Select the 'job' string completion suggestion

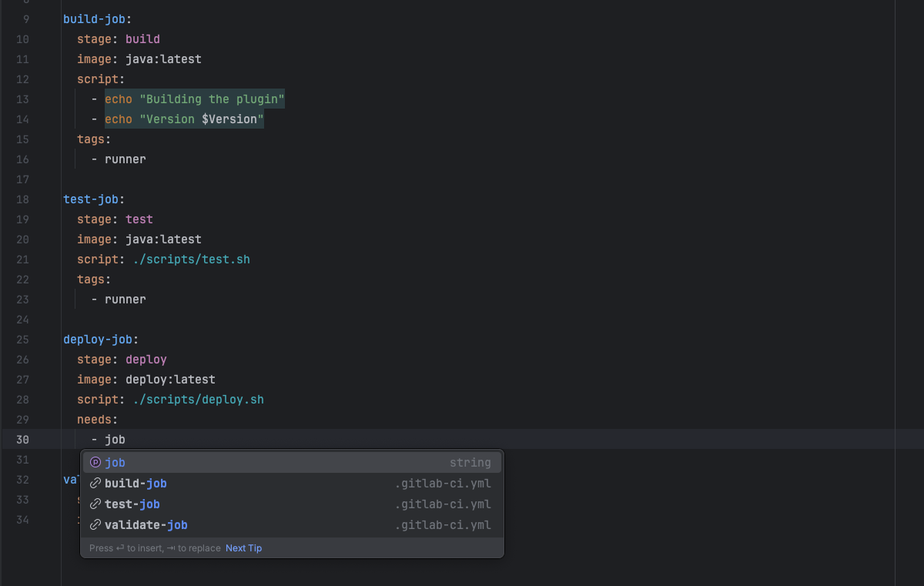point(292,462)
